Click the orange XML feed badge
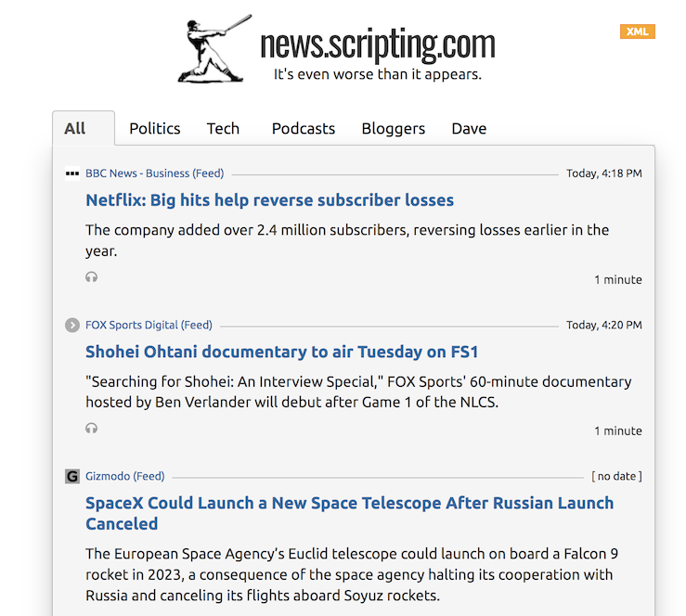Viewport: 686px width, 616px height. point(637,32)
